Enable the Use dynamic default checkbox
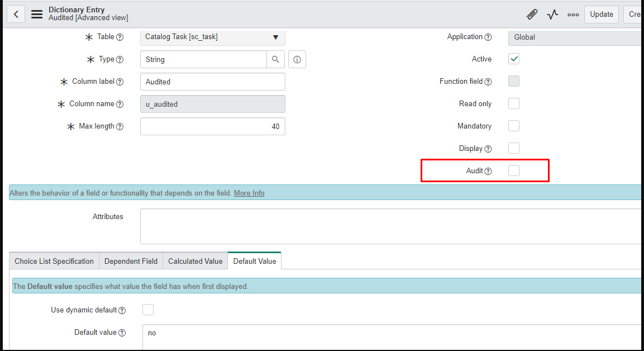This screenshot has height=351, width=644. point(148,310)
